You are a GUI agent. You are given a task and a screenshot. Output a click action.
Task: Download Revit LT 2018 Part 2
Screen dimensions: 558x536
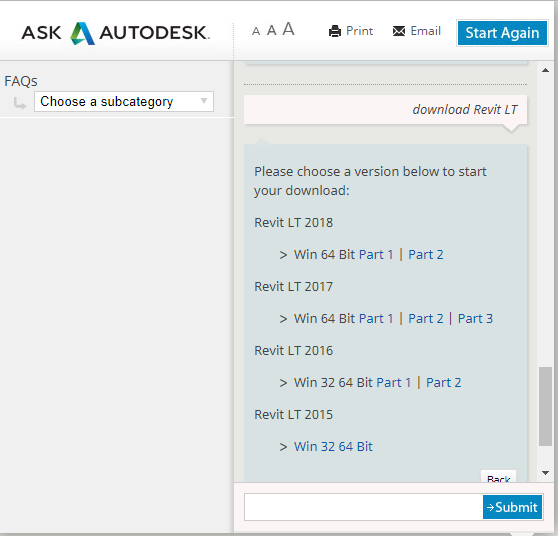pos(426,254)
